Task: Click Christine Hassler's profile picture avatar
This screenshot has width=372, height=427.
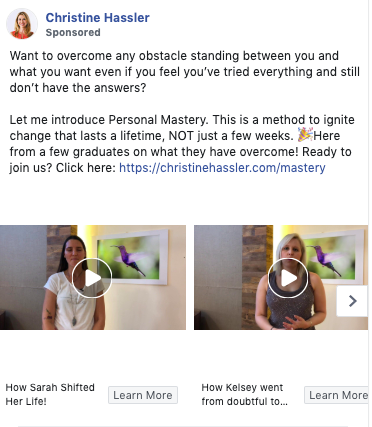Action: tap(22, 24)
